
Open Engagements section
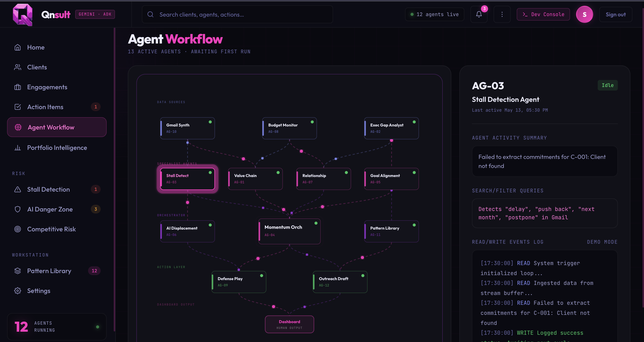[57, 87]
